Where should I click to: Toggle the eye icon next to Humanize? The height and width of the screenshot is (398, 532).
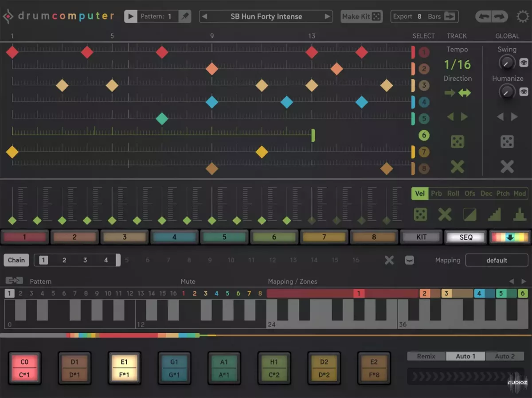(x=524, y=92)
